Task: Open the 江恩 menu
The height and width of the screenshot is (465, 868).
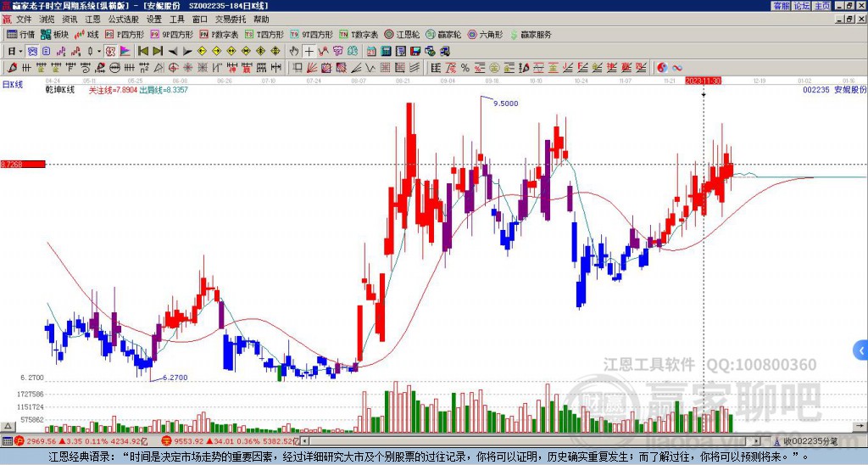Action: (x=92, y=20)
